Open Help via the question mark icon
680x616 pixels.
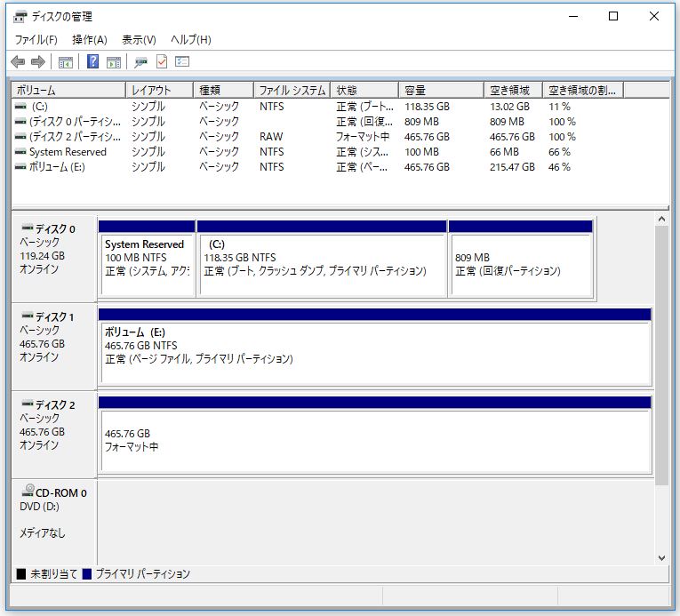[x=92, y=61]
